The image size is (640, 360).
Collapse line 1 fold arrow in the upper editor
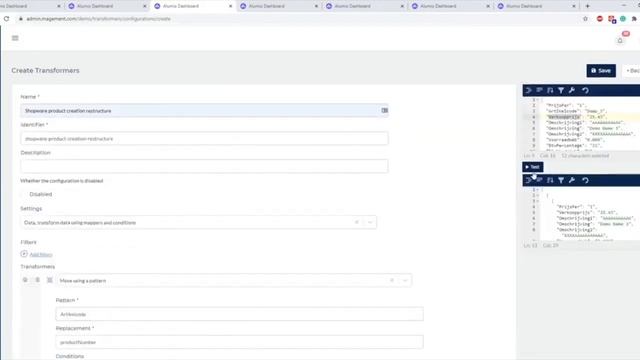point(538,100)
